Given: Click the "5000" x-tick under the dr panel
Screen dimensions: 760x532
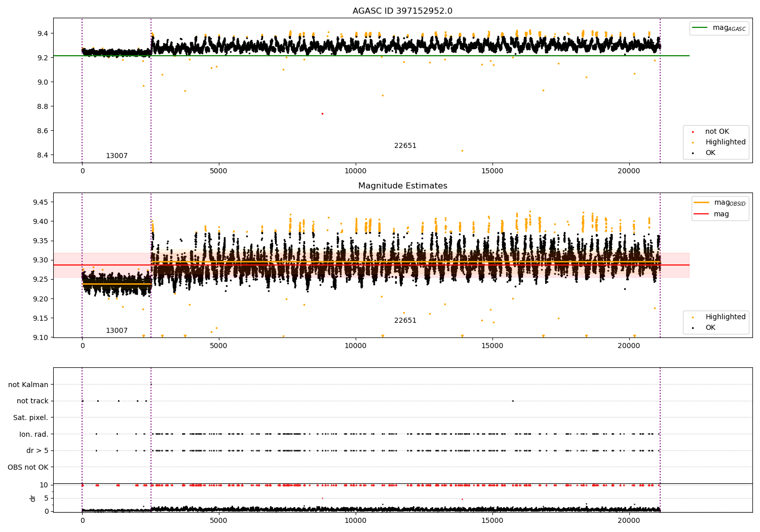Looking at the screenshot, I should coord(219,520).
